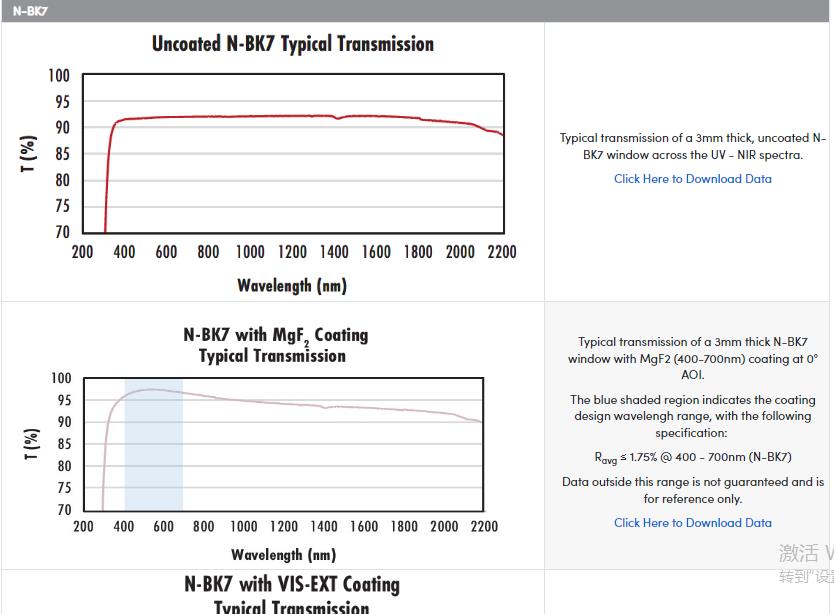Click the 'Data outside this range' disclaimer text
Screen dimensions: 834x614
pyautogui.click(x=692, y=490)
